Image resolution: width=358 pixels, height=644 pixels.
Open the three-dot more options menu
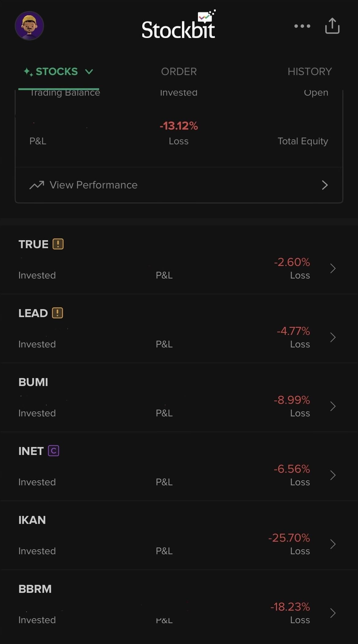coord(302,26)
